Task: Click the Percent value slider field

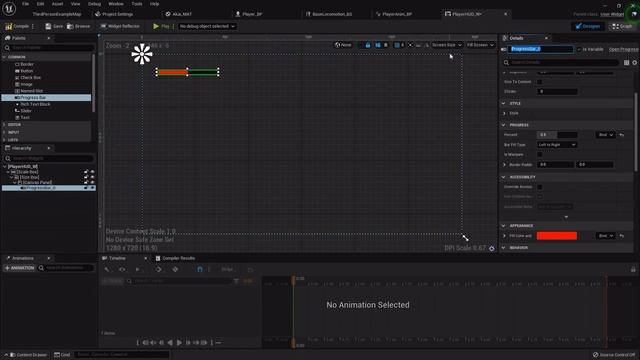Action: 557,135
